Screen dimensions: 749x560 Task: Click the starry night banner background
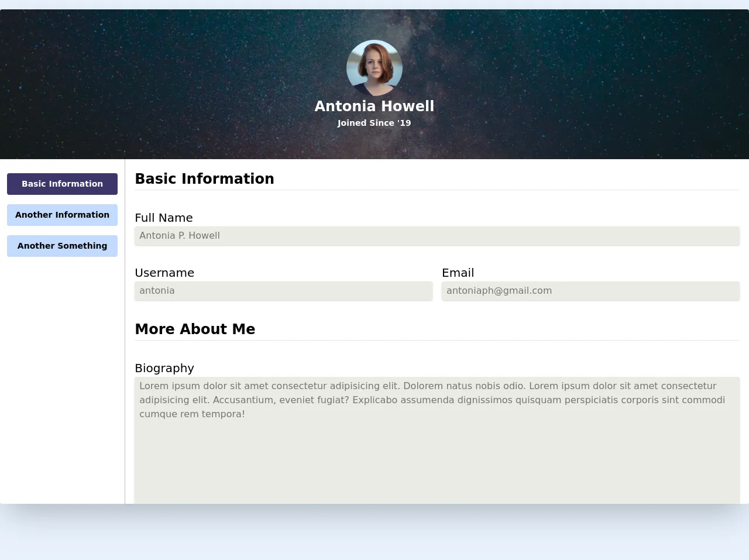pos(146,76)
